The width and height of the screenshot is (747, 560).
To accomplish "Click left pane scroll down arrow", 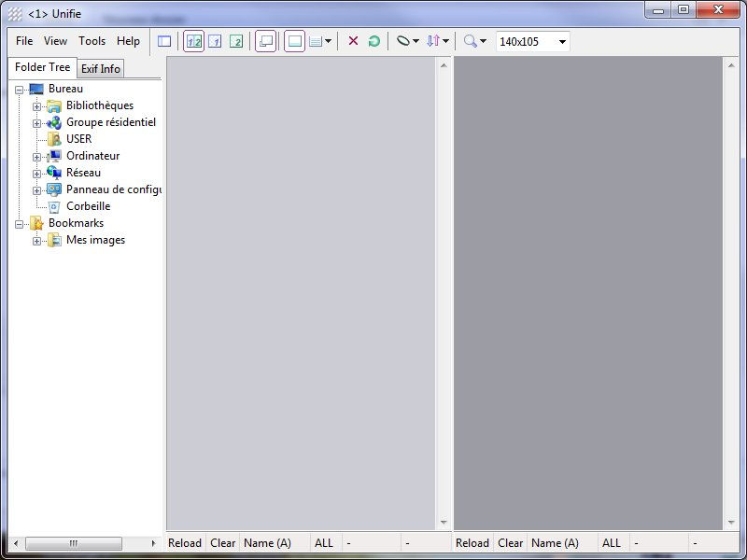I will [444, 523].
